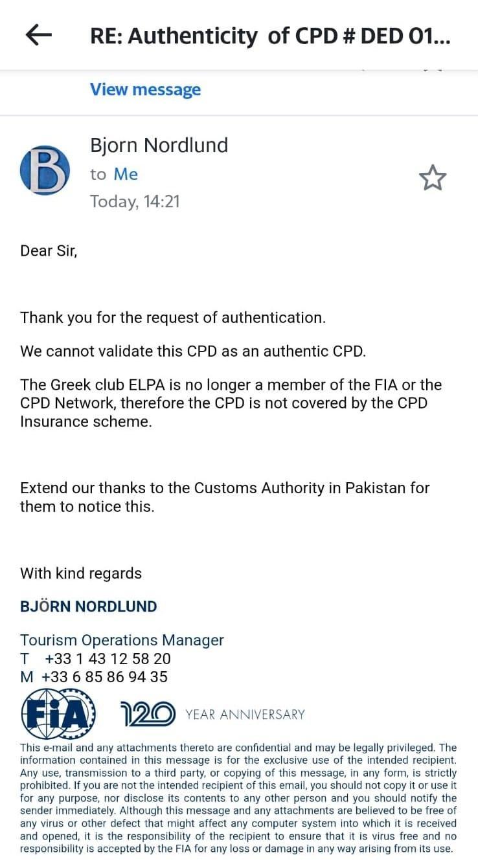478x868 pixels.
Task: Click the "With kind regards" line
Action: click(x=81, y=573)
